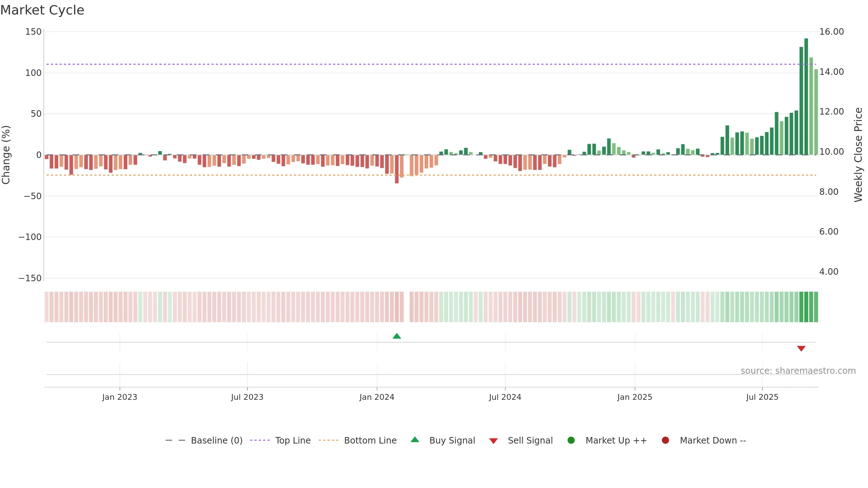Click the 10.00 price tick label
This screenshot has height=488, width=868.
click(831, 152)
